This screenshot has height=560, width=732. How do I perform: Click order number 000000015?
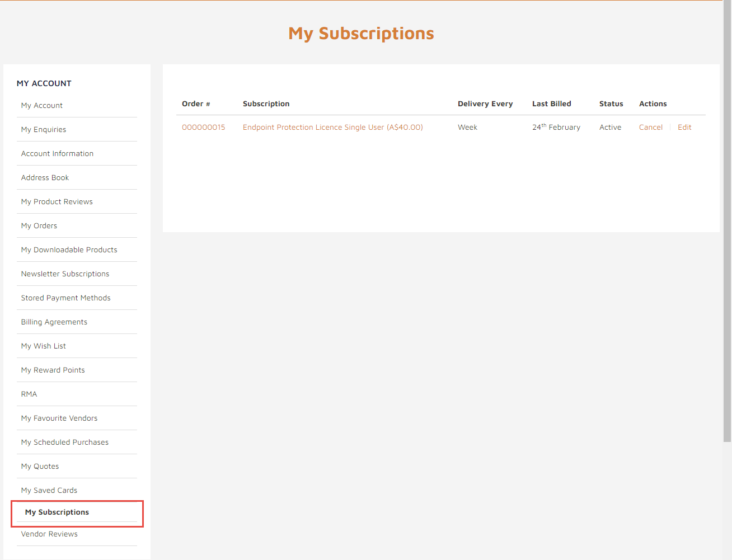pos(204,127)
